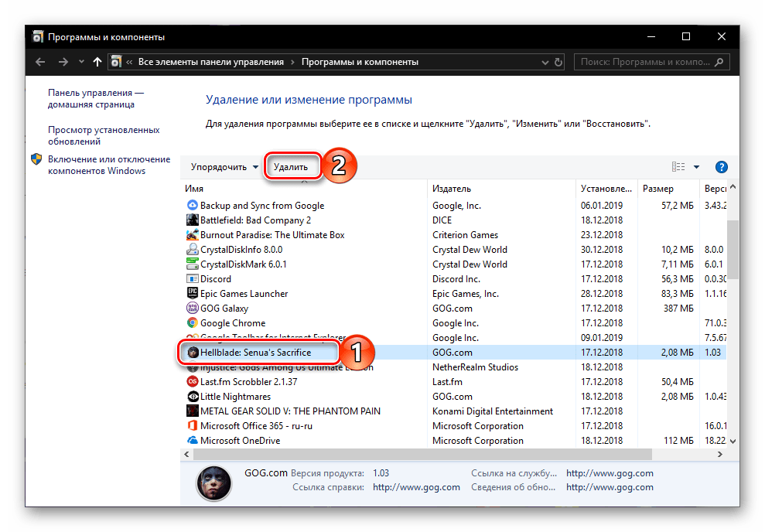Click the Little Nightmares icon

pos(193,397)
